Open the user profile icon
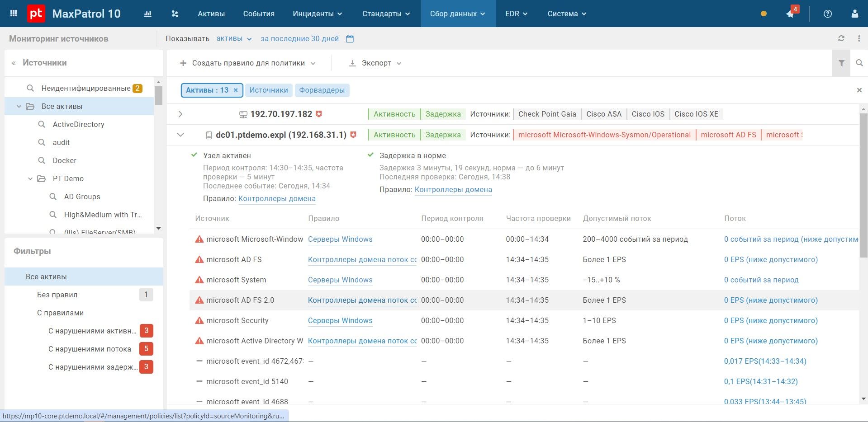Image resolution: width=868 pixels, height=422 pixels. coord(854,14)
